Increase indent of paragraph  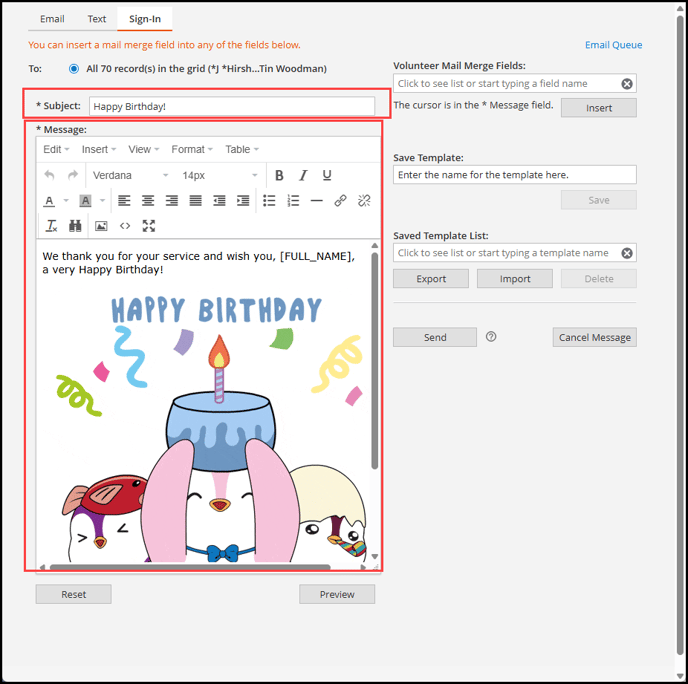pyautogui.click(x=243, y=201)
